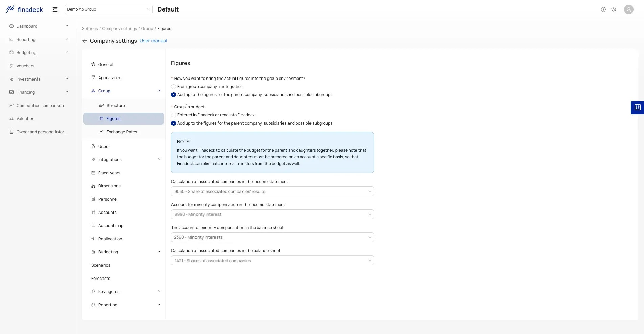Expand the Key figures section chevron

click(159, 291)
